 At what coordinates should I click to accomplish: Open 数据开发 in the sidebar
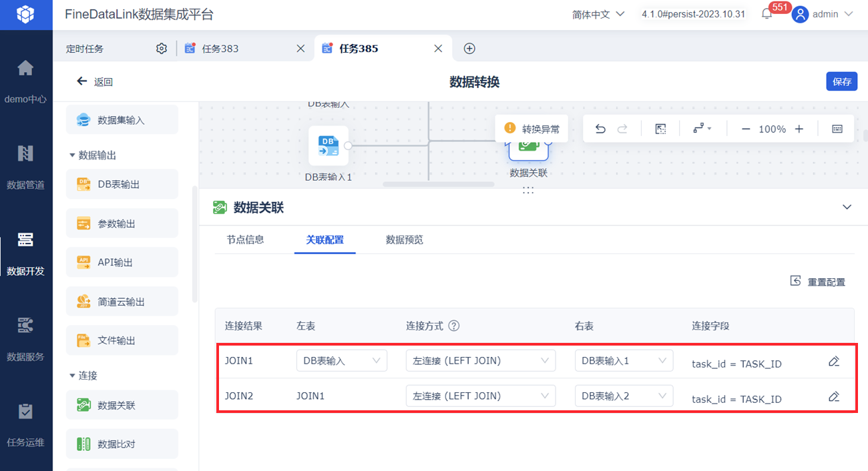[x=25, y=254]
